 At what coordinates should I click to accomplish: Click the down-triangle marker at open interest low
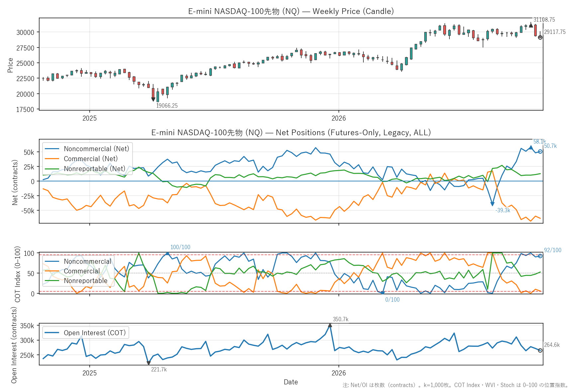[x=148, y=363]
